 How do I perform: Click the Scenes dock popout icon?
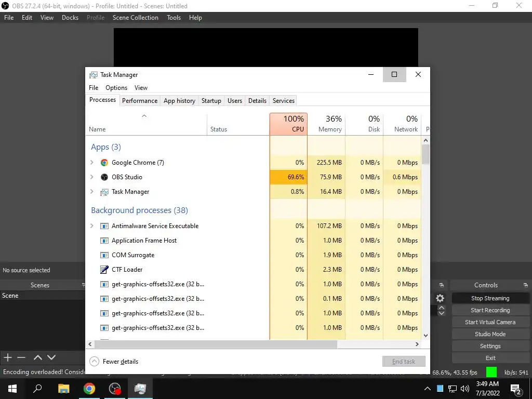83,285
